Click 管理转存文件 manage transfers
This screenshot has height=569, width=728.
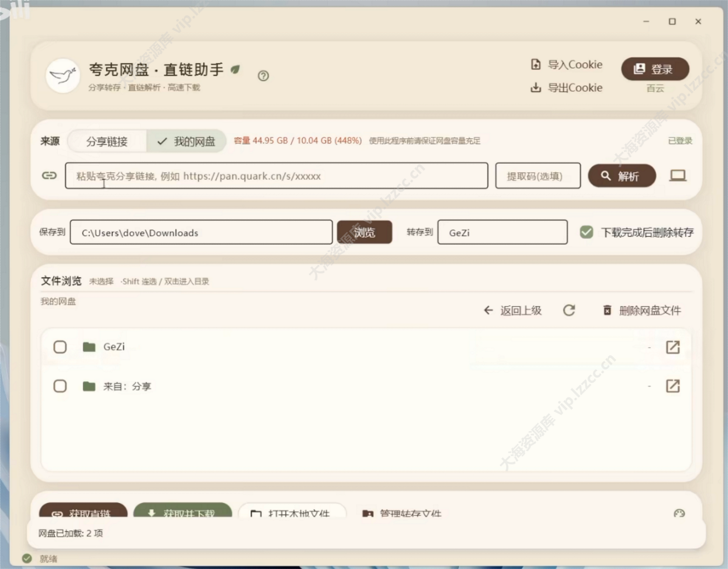point(402,513)
